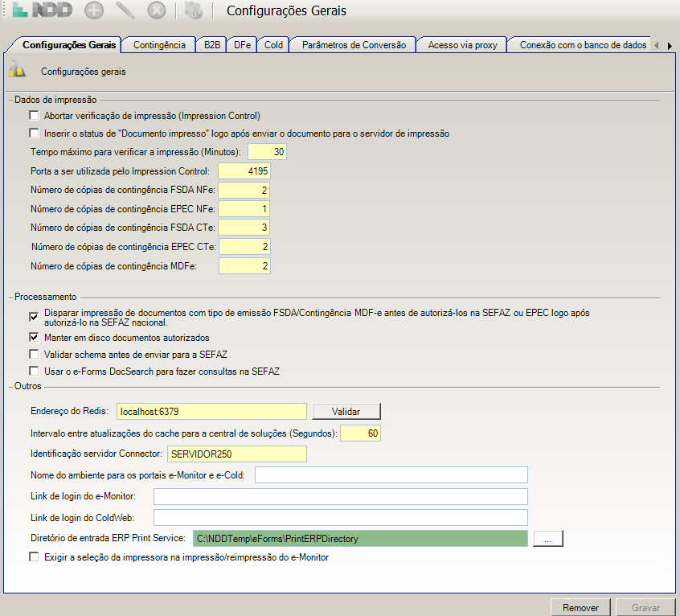Open the browse (...) button for ERP directory
The height and width of the screenshot is (616, 680).
tap(549, 539)
